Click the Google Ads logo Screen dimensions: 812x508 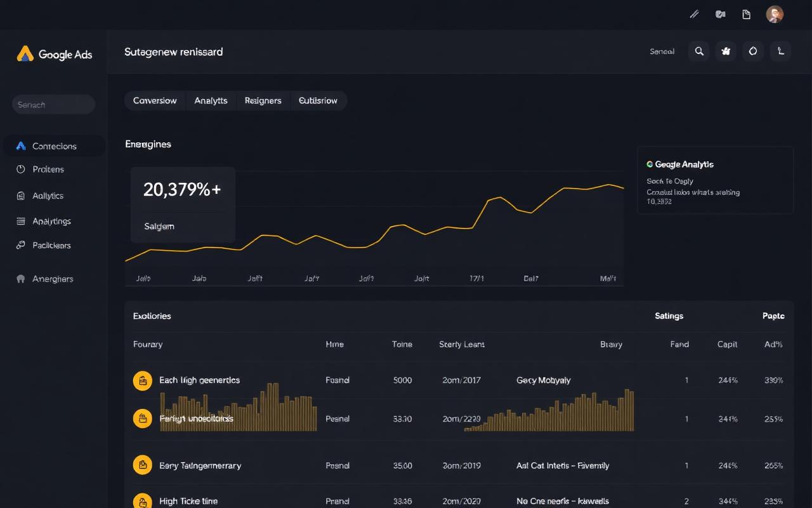pos(55,54)
